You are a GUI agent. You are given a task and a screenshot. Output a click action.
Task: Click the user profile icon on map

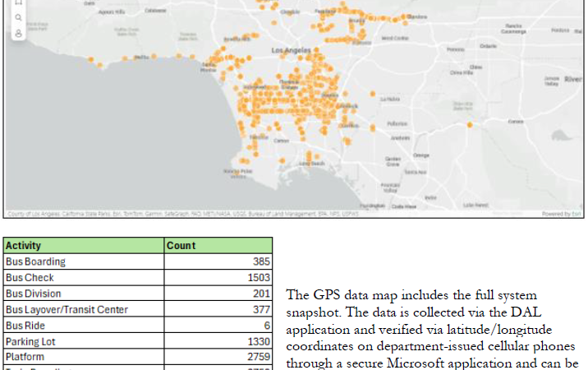[x=18, y=34]
